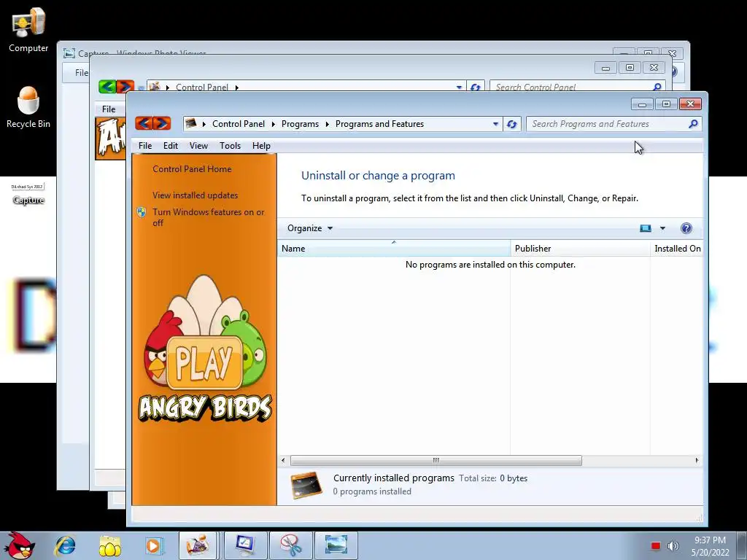747x560 pixels.
Task: Click Control Panel breadcrumb in rear window
Action: (202, 87)
